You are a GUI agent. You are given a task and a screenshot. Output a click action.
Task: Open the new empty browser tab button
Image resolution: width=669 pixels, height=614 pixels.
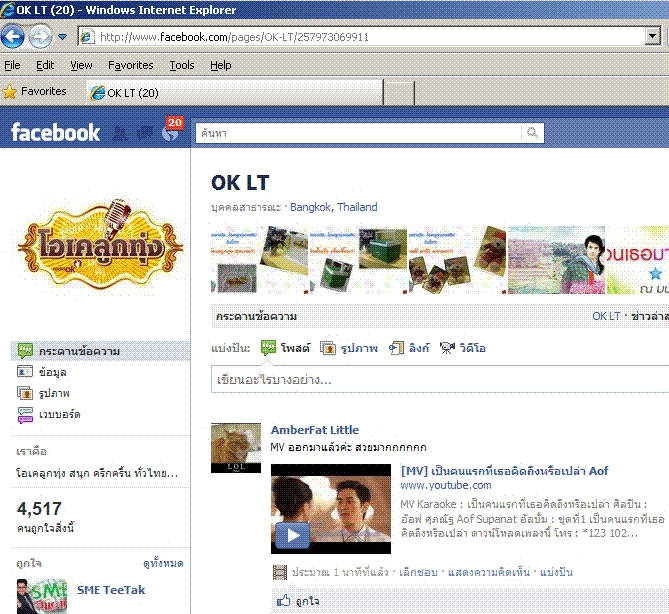399,93
